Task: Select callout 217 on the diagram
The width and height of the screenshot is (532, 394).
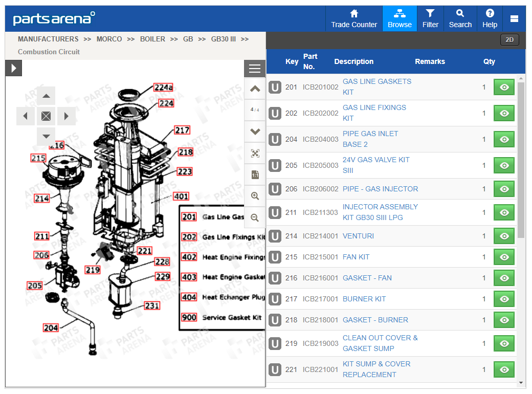Action: 182,130
